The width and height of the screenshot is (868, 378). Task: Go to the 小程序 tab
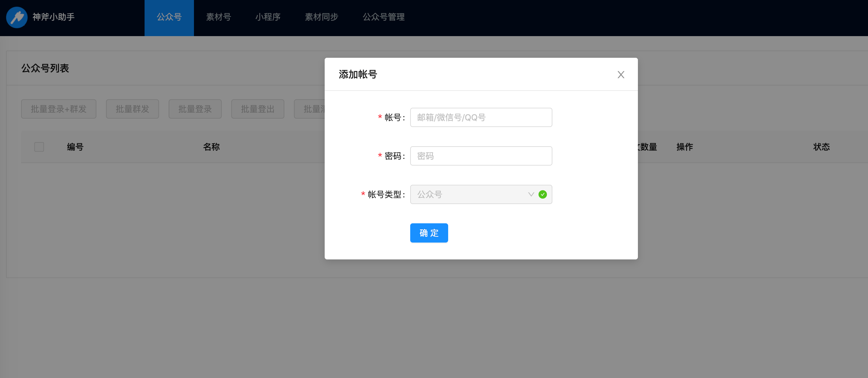click(x=267, y=17)
